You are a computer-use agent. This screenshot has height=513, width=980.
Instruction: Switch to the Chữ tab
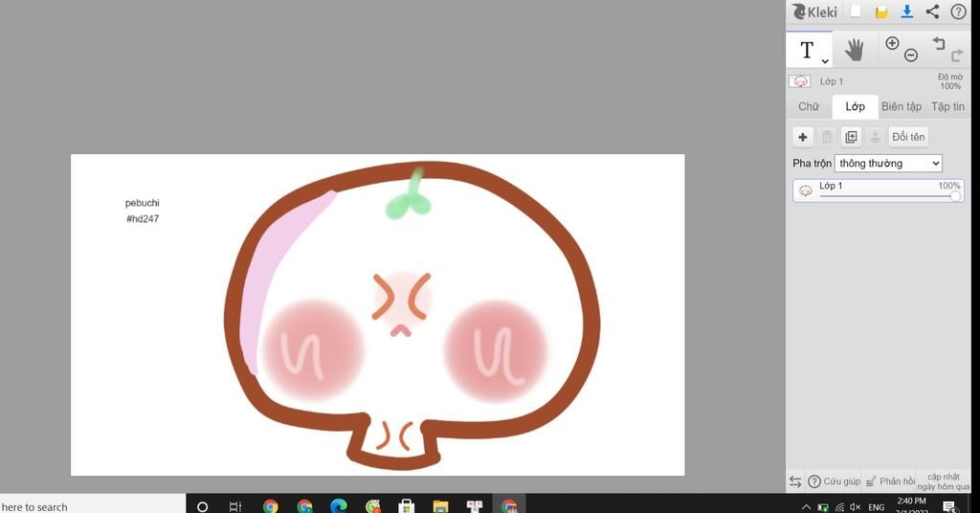pos(808,107)
